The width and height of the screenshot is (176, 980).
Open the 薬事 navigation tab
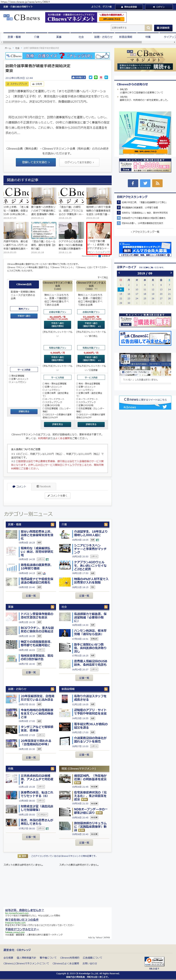(59, 37)
